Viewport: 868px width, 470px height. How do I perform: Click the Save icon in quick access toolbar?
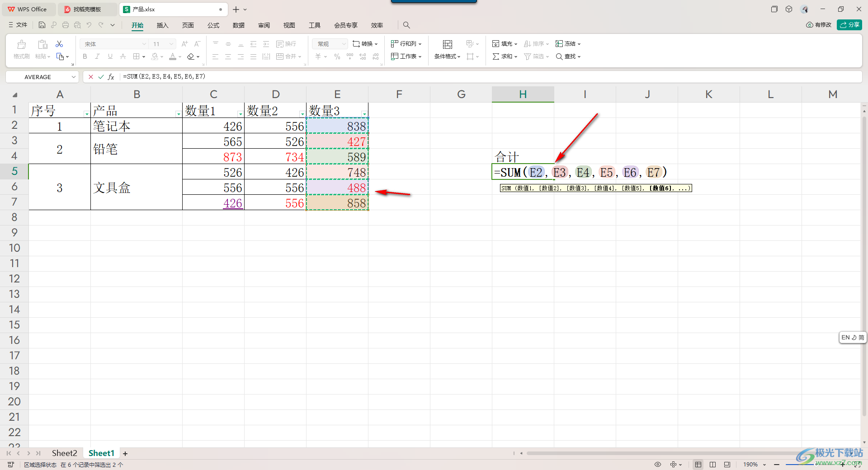point(42,25)
